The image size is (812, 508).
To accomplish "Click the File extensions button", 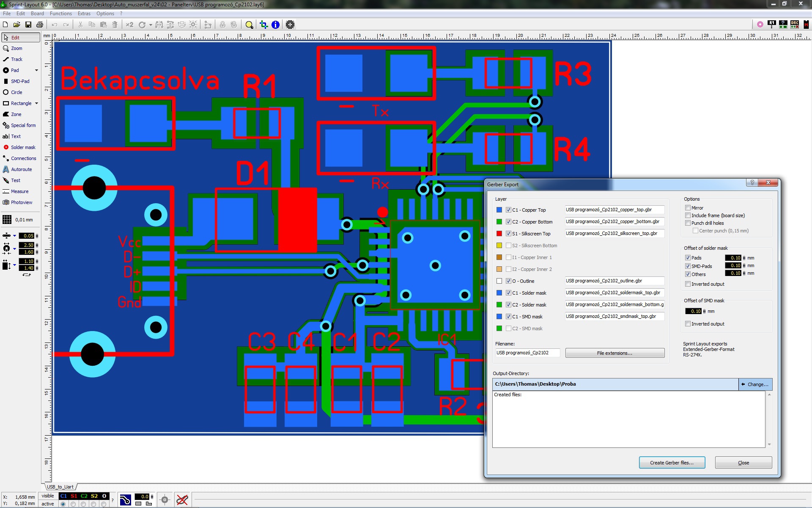I will 614,353.
